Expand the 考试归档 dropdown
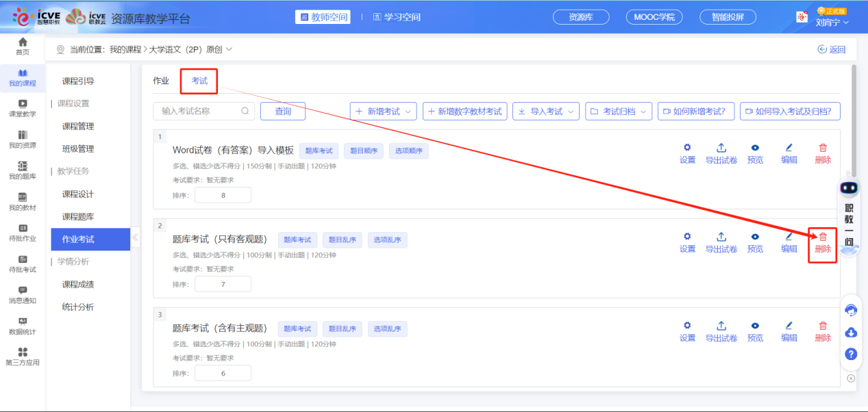 click(x=618, y=111)
